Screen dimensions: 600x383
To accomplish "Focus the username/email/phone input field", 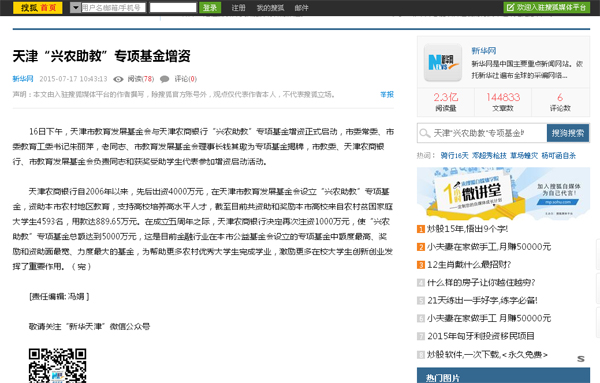I will tap(113, 8).
